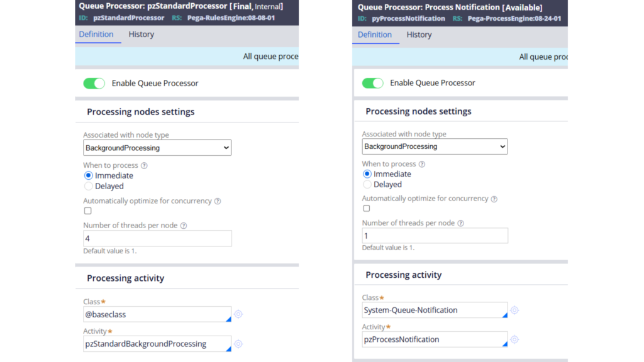Toggle Enable Queue Processor for pzStandardProcessor

[94, 83]
